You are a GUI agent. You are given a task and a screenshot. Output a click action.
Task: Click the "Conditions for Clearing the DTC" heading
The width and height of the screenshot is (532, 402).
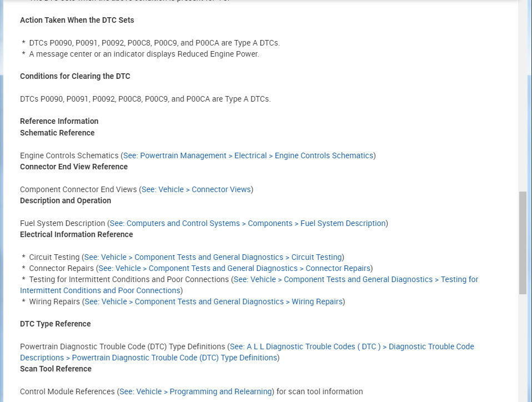(75, 76)
